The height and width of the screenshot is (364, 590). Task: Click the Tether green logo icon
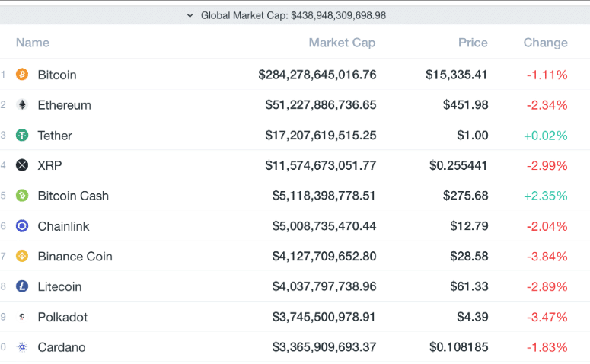coord(22,135)
